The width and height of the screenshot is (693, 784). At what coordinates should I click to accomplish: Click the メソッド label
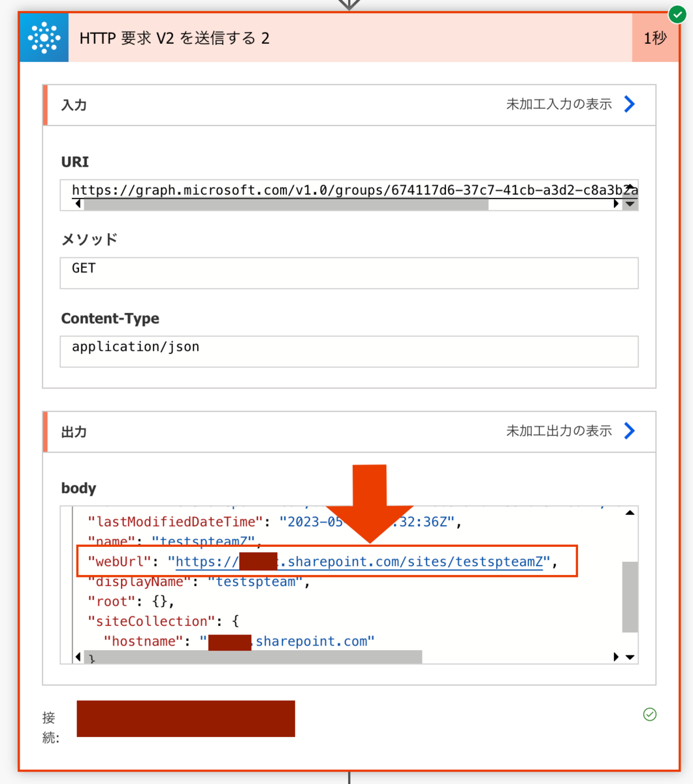(x=89, y=239)
